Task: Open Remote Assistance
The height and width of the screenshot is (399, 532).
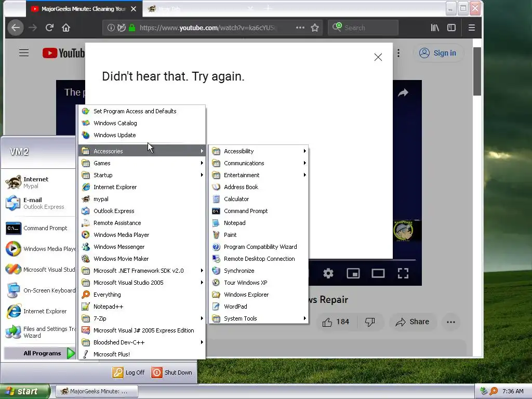Action: [x=142, y=223]
